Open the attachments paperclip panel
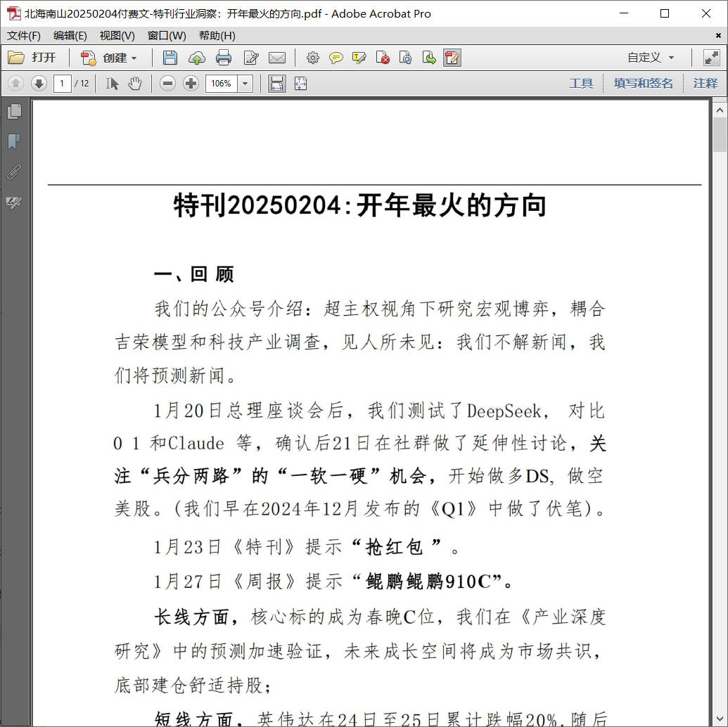728x727 pixels. pyautogui.click(x=14, y=172)
